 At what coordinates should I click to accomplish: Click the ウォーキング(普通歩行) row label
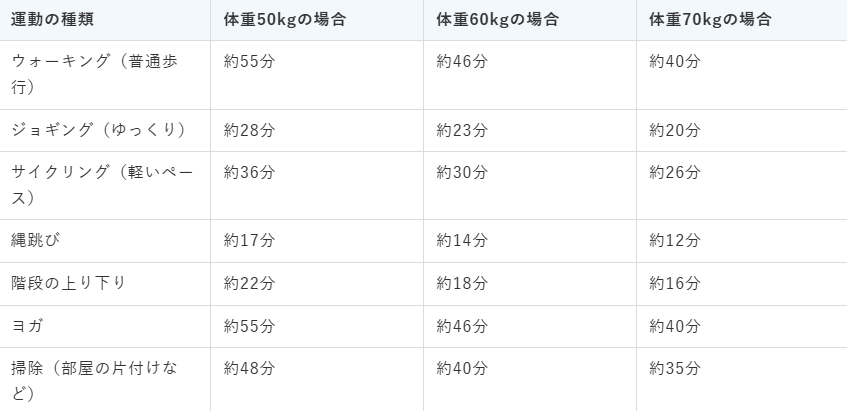(95, 75)
